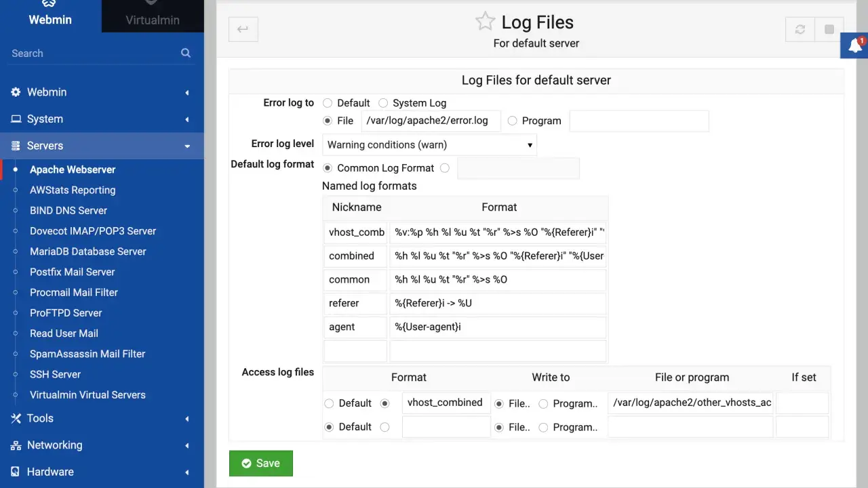Click the combined nickname field

355,256
